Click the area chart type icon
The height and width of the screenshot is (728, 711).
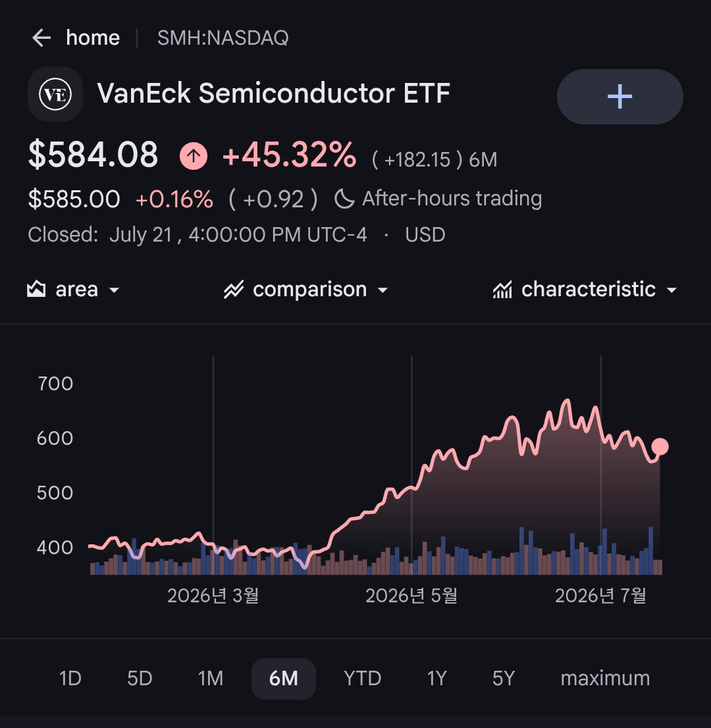[36, 289]
